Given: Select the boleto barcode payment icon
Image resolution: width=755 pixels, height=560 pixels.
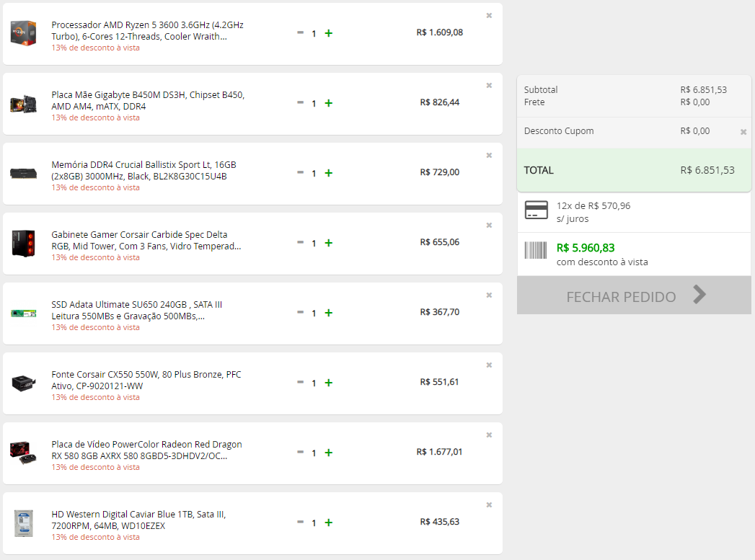Looking at the screenshot, I should coord(536,250).
